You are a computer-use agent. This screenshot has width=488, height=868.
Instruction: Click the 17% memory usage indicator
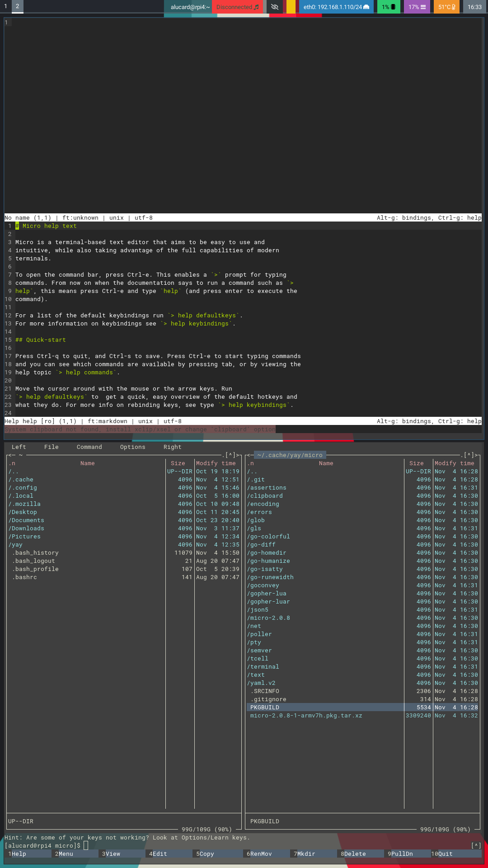(x=417, y=7)
